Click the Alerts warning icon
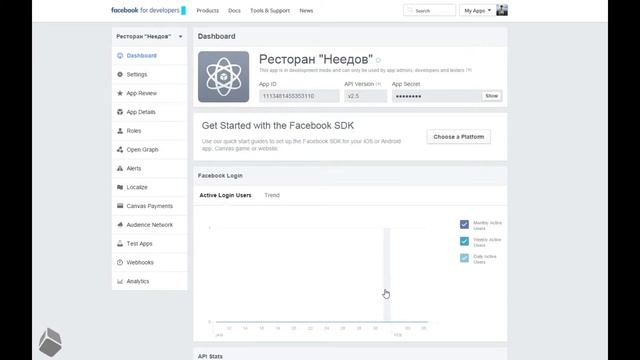The height and width of the screenshot is (360, 640). pos(120,168)
